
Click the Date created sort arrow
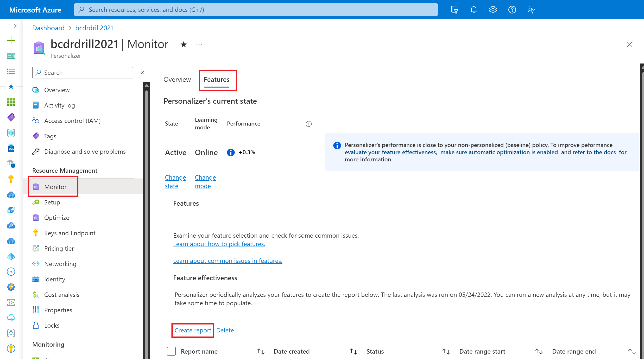coord(354,351)
